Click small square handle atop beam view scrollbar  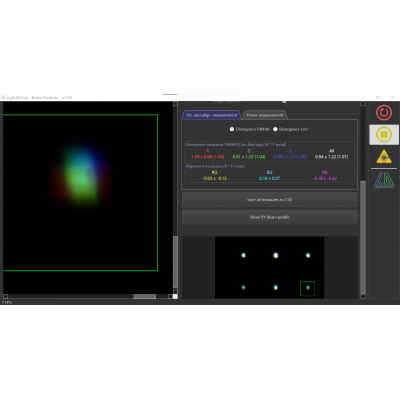click(x=175, y=104)
